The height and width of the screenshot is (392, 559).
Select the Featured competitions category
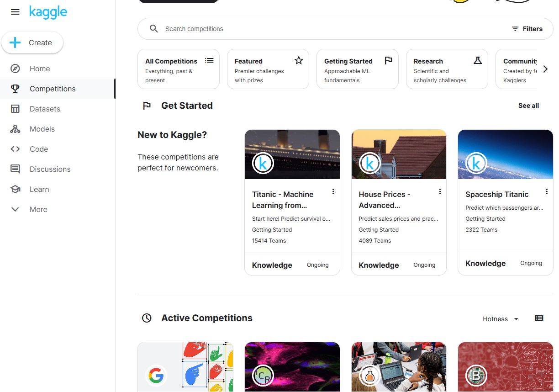268,69
